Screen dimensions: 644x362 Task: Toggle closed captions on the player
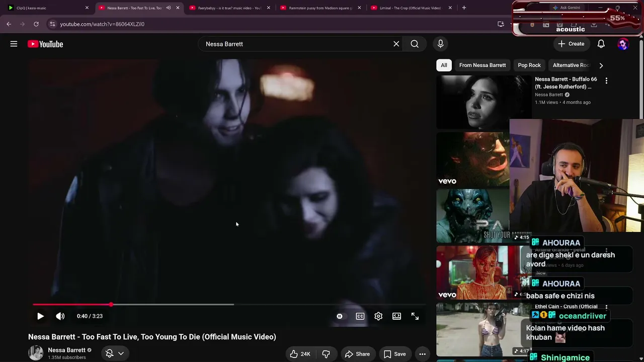coord(360,316)
